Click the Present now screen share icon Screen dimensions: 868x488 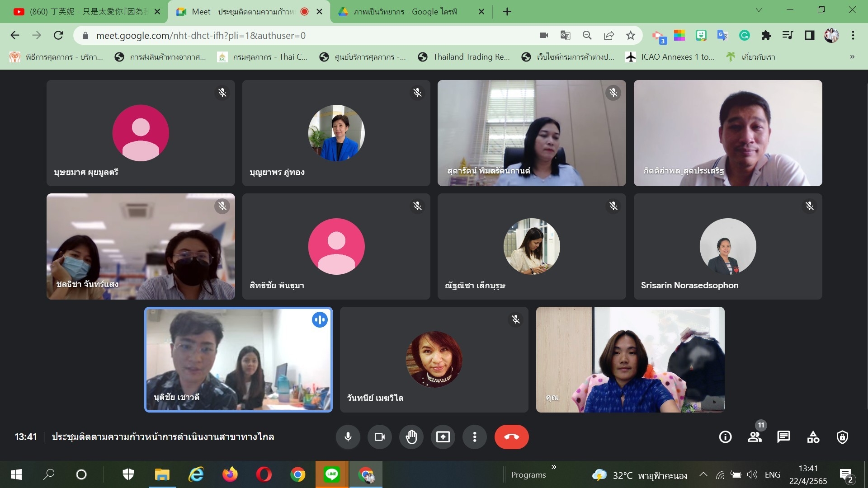(443, 437)
